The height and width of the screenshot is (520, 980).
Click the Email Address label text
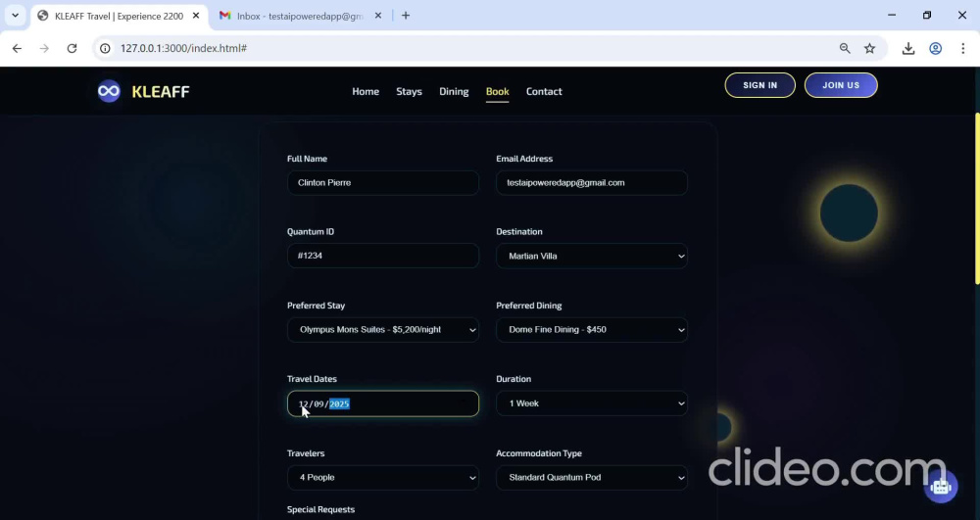pyautogui.click(x=524, y=159)
